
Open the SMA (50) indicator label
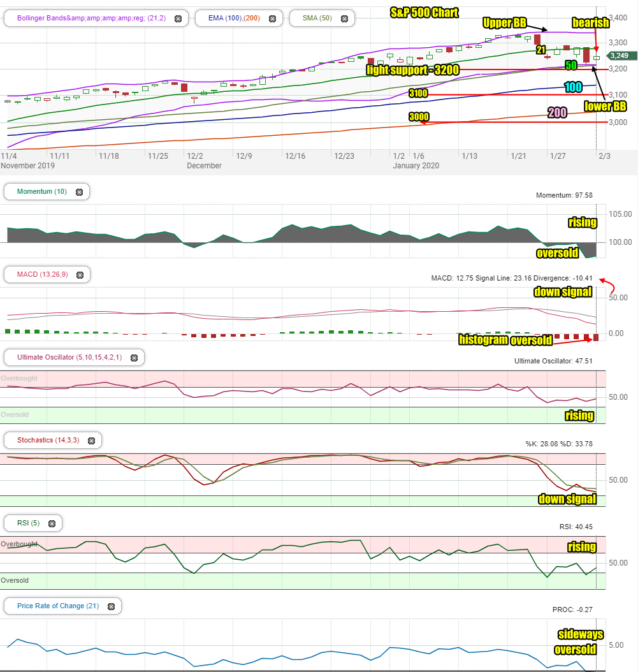[317, 18]
